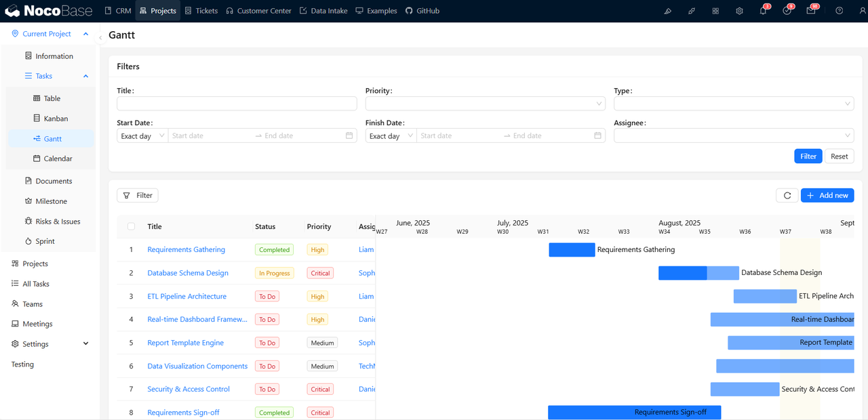
Task: Toggle the select-all header checkbox
Action: click(x=131, y=226)
